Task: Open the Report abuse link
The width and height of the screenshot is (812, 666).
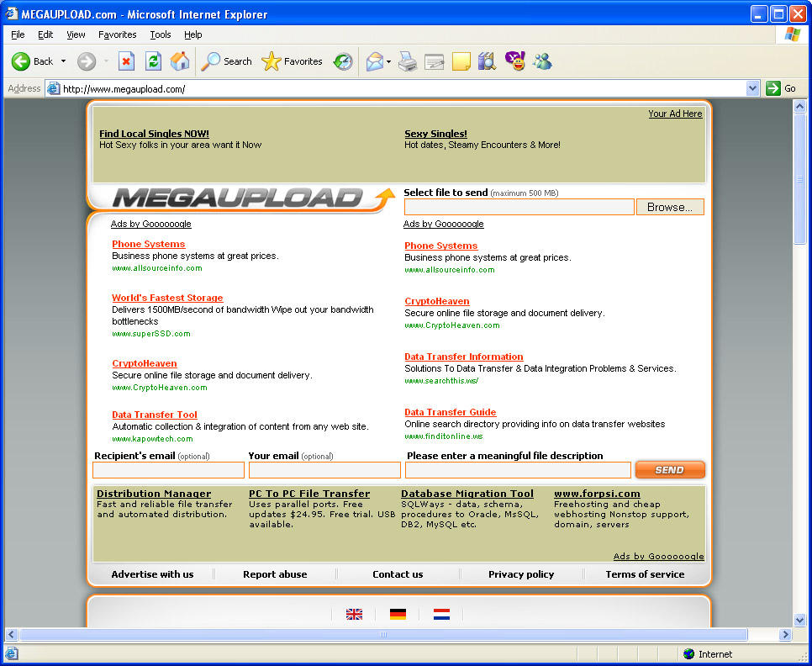Action: coord(275,574)
